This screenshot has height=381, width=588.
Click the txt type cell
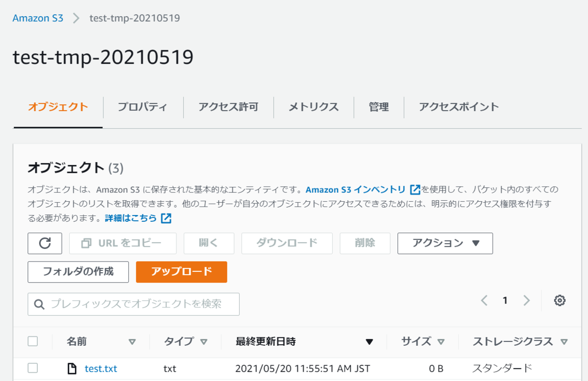(x=170, y=368)
